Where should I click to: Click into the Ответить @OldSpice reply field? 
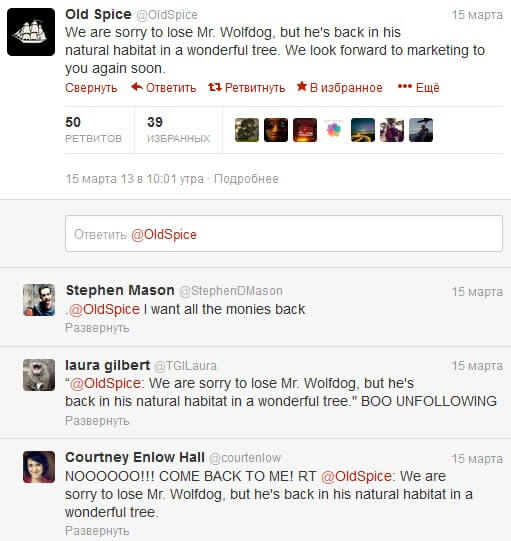tap(284, 234)
